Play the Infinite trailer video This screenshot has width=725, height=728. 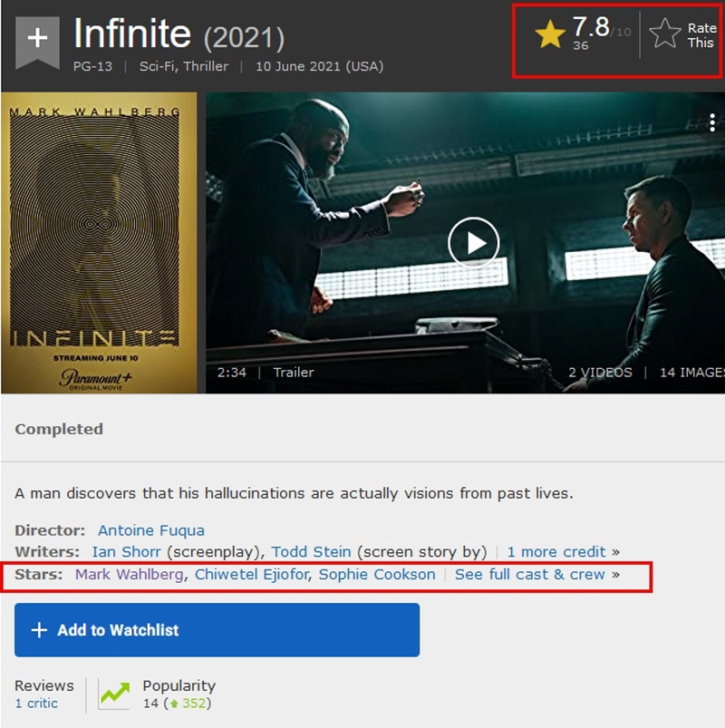(473, 243)
